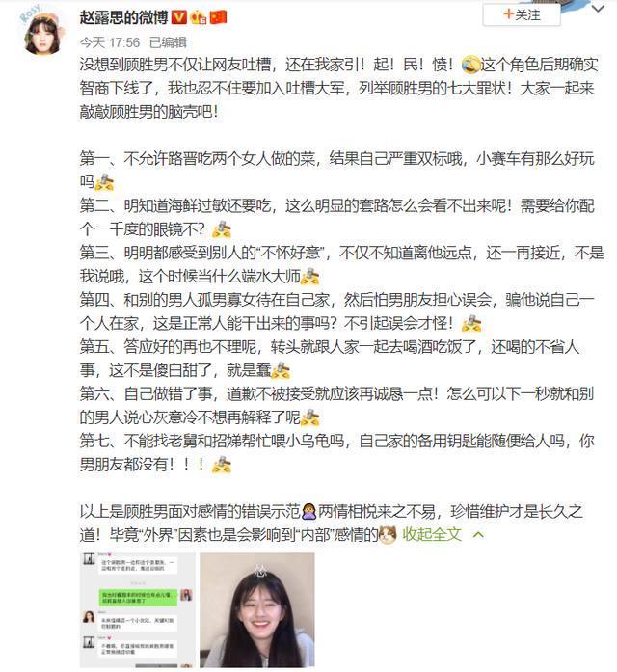The height and width of the screenshot is (672, 617).
Task: Follow the account with +关注 button
Action: pos(522,15)
